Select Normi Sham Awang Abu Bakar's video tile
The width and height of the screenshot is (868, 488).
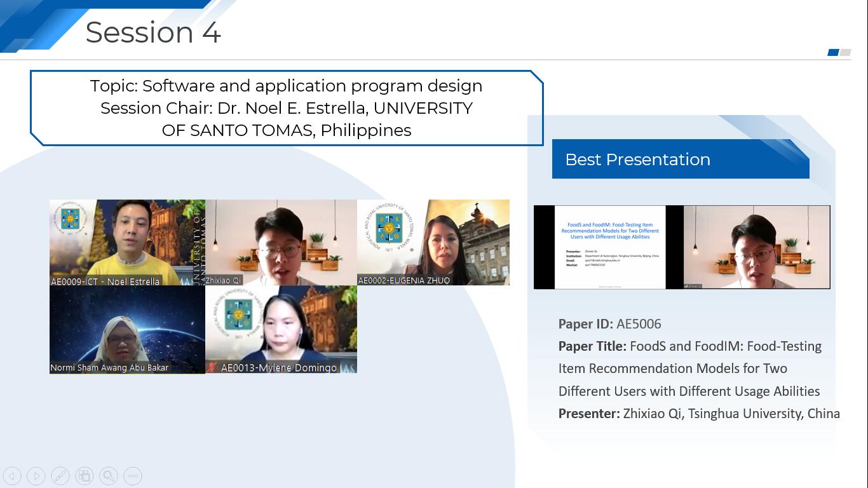(127, 329)
